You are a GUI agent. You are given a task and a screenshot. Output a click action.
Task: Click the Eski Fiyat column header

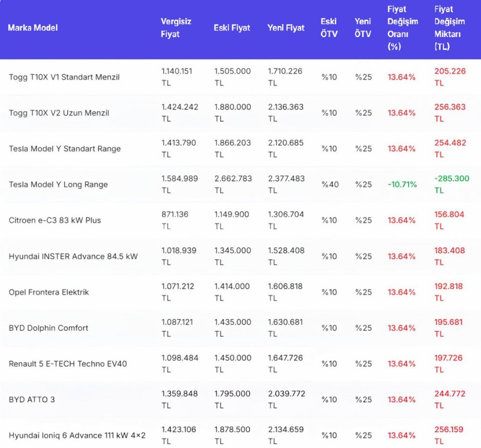232,28
